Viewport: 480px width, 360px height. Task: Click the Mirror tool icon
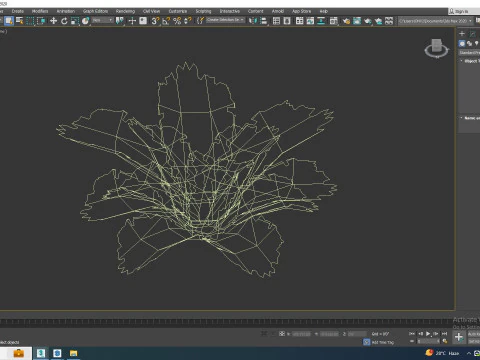[253, 21]
